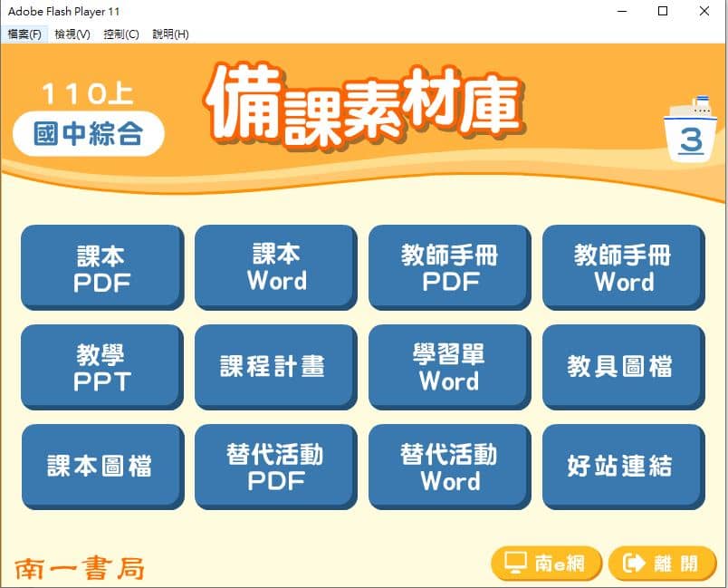This screenshot has width=728, height=588.
Task: Open the 檔案(F) menu
Action: point(24,34)
